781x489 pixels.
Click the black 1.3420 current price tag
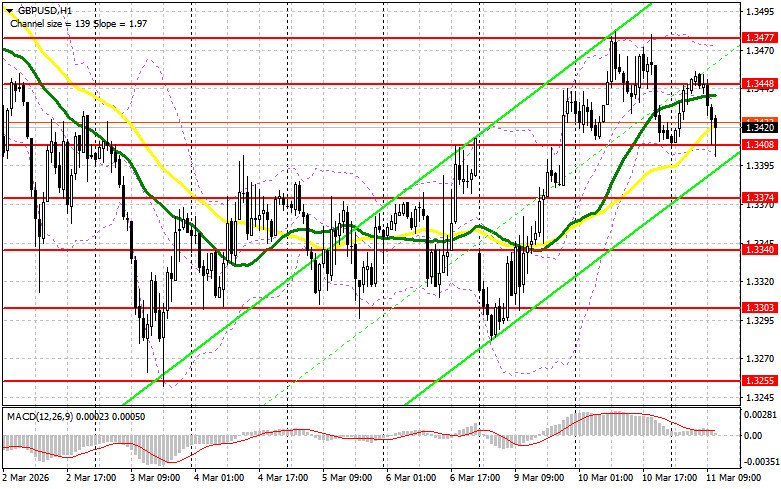coord(759,128)
